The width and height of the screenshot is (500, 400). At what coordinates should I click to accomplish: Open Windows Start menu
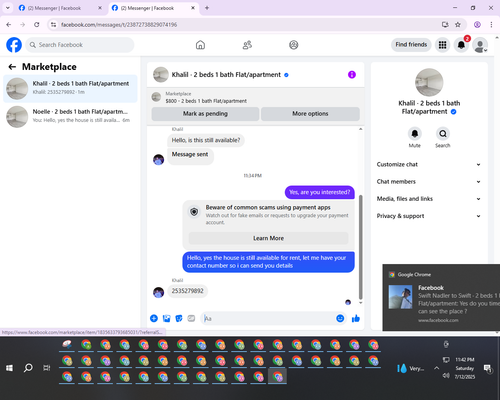(9, 368)
